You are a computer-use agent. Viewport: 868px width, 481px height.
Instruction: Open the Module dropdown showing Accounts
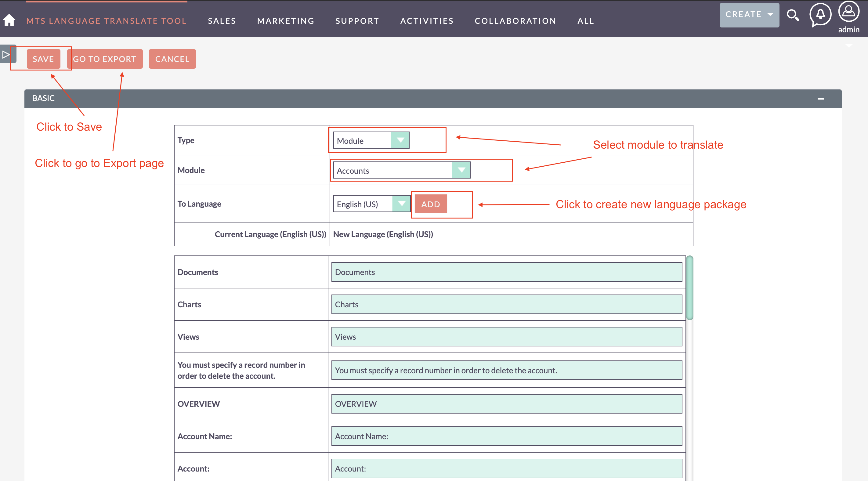[401, 170]
